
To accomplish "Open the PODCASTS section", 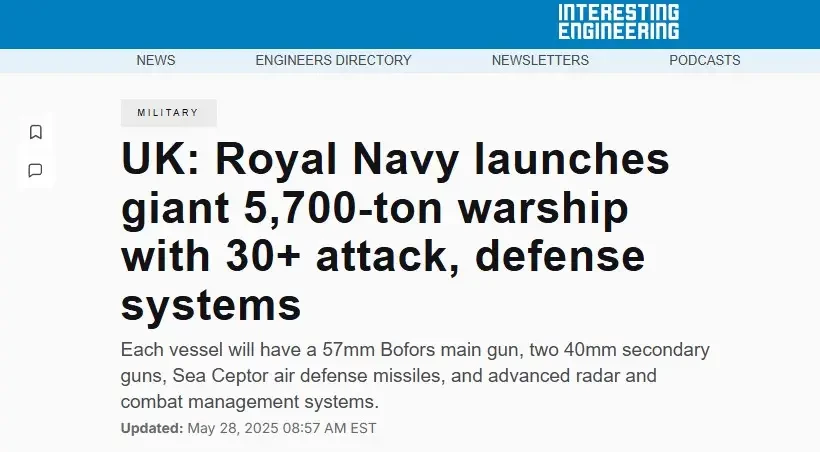I will click(704, 60).
